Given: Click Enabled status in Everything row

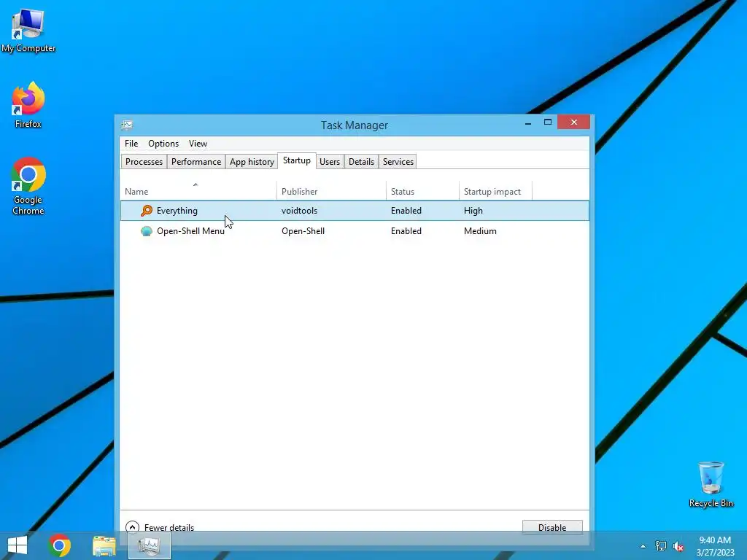Looking at the screenshot, I should coord(406,211).
